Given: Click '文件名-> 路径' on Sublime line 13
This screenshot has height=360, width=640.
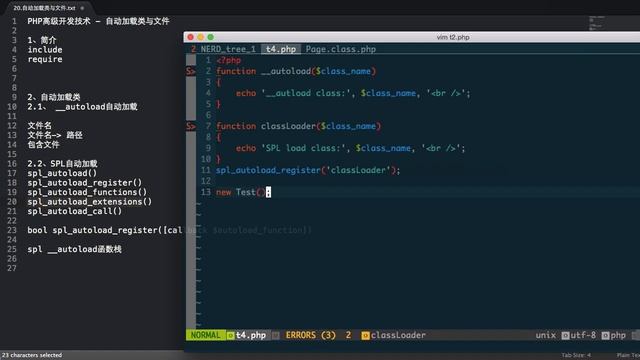Looking at the screenshot, I should click(x=55, y=135).
